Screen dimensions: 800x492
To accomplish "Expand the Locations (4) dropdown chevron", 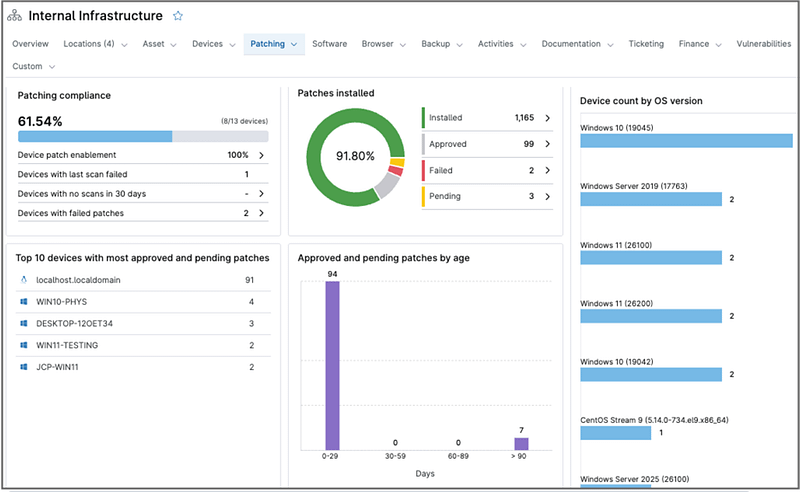I will click(124, 45).
